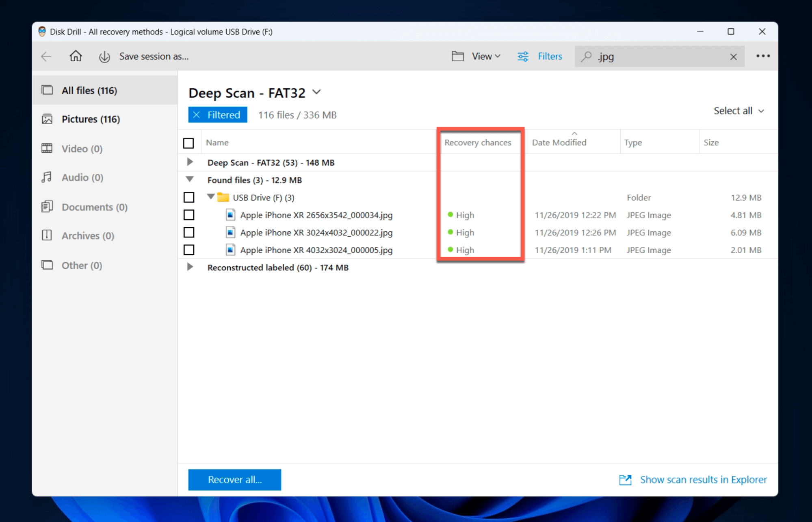This screenshot has width=812, height=522.
Task: Expand the Deep Scan FAT32 53 files group
Action: (189, 163)
